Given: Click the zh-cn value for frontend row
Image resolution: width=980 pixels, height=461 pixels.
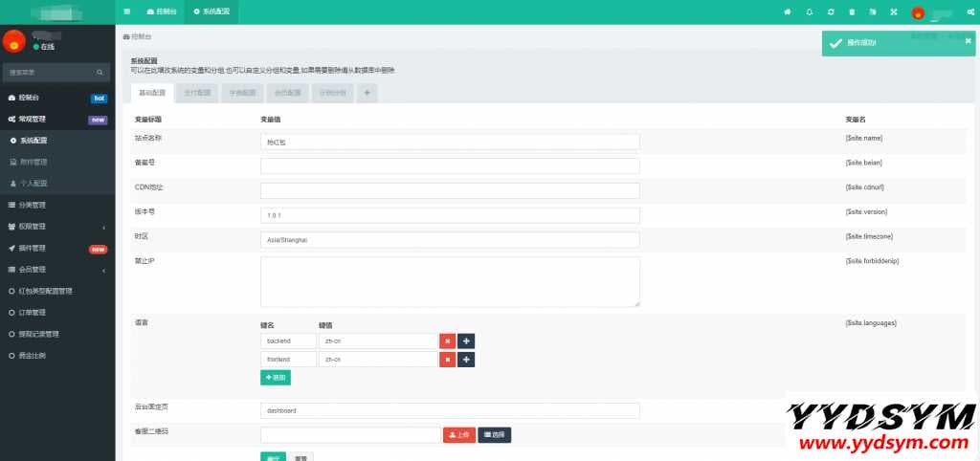Looking at the screenshot, I should (x=377, y=360).
